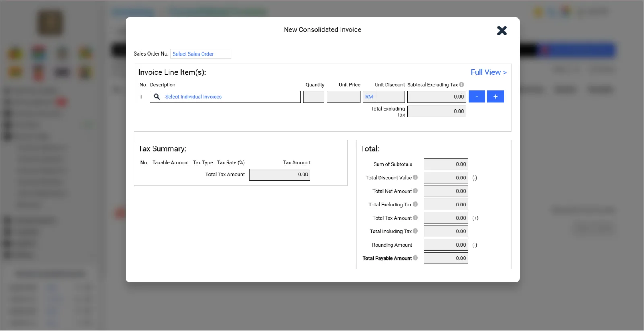This screenshot has width=644, height=331.
Task: Open the Select Sales Order field
Action: (200, 54)
